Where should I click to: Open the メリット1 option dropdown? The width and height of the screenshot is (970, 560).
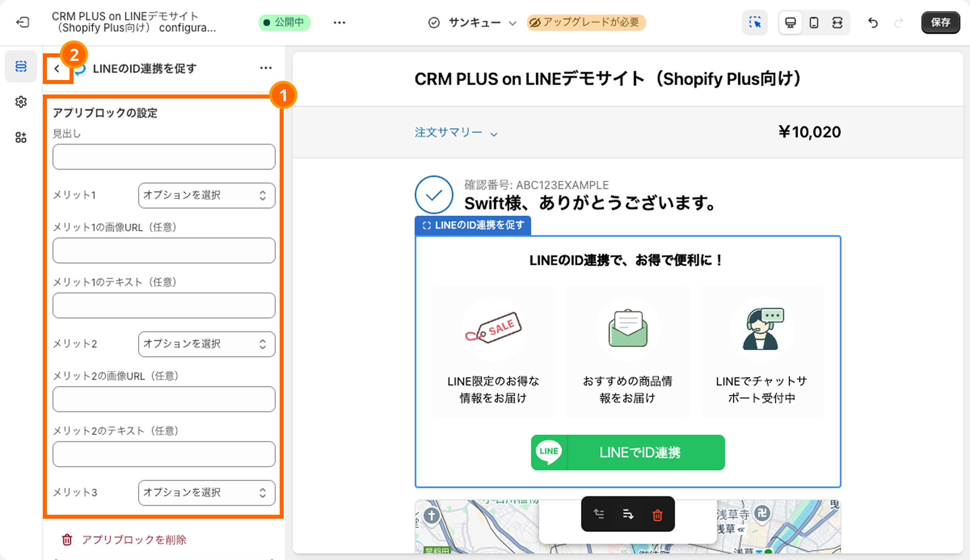[x=207, y=195]
